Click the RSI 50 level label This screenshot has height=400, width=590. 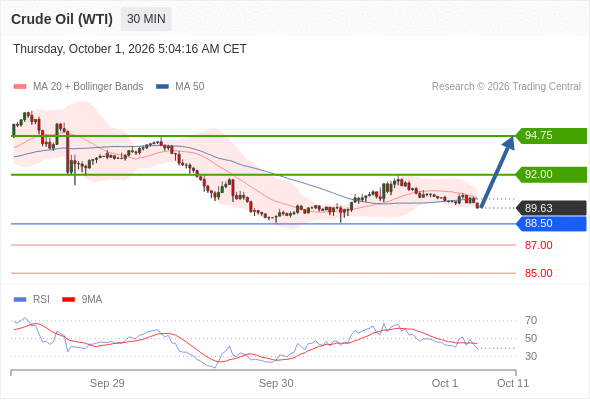531,338
